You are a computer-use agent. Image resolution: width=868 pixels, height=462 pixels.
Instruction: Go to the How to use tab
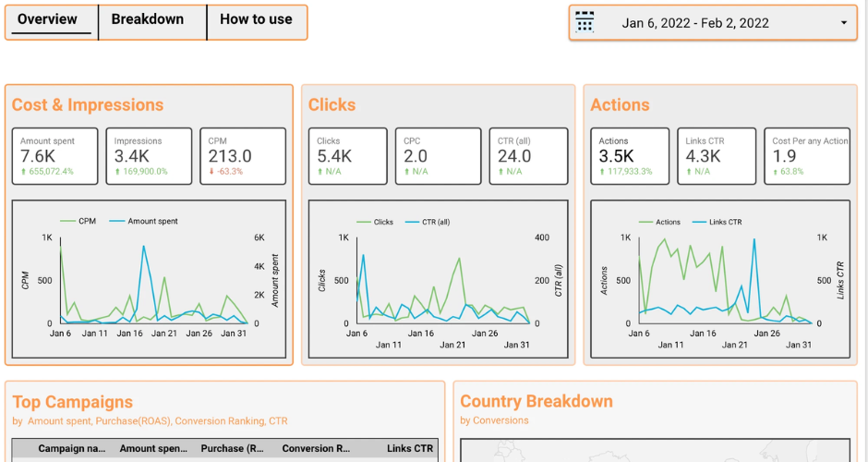coord(256,19)
